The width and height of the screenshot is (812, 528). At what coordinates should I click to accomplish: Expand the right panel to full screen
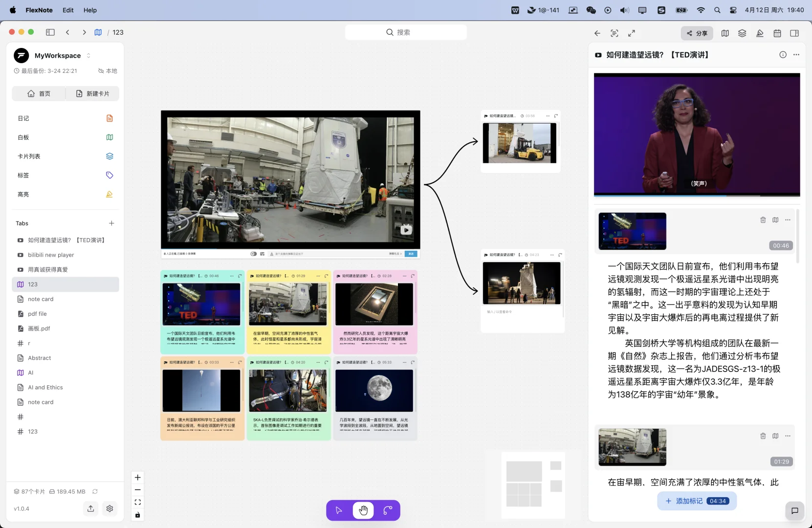632,33
